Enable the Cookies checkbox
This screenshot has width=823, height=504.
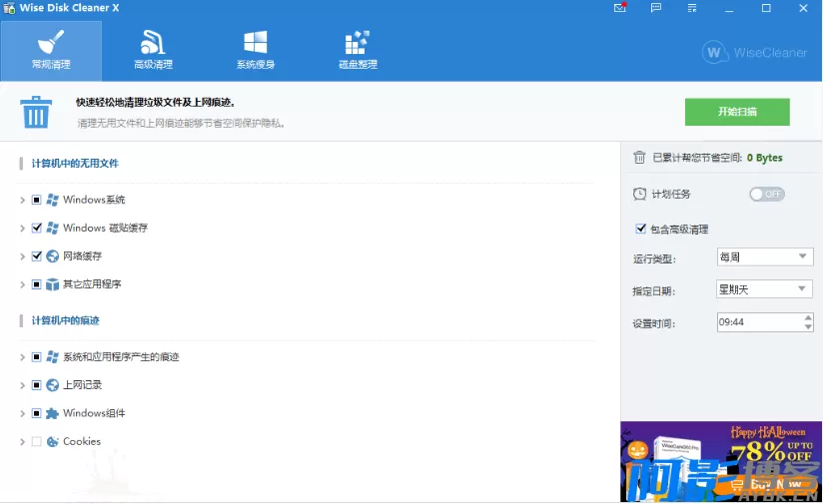coord(37,441)
